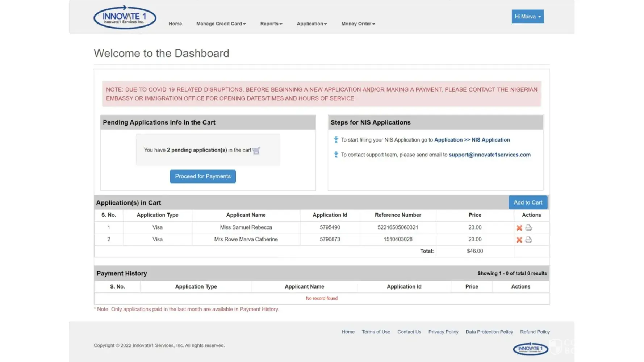Click the Add to Cart button
The image size is (644, 362).
point(528,202)
